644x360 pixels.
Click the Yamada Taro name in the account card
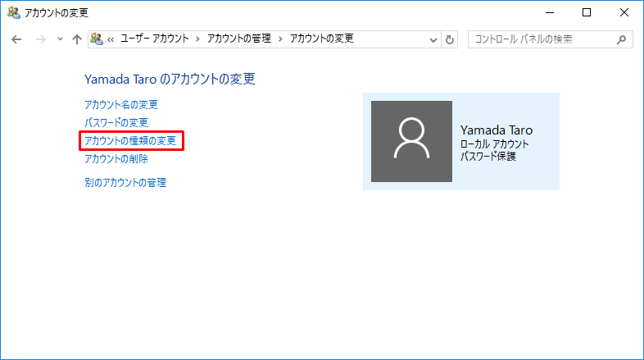click(497, 130)
